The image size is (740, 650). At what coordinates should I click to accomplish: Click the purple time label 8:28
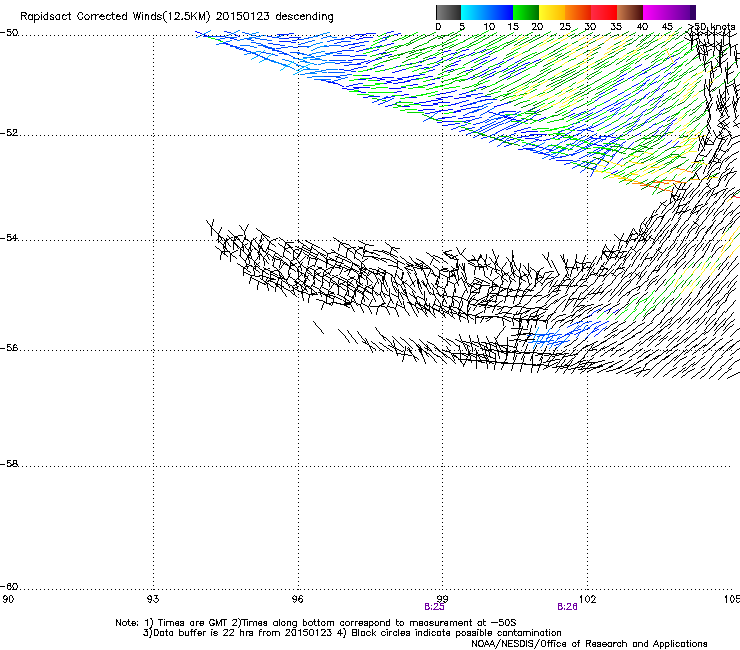pos(567,607)
